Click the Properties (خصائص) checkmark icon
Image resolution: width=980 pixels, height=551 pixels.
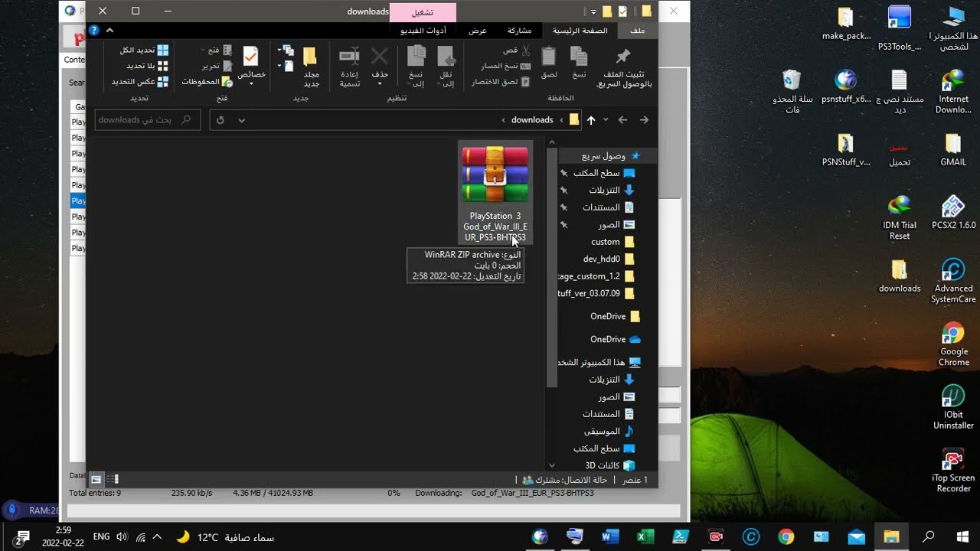(251, 56)
